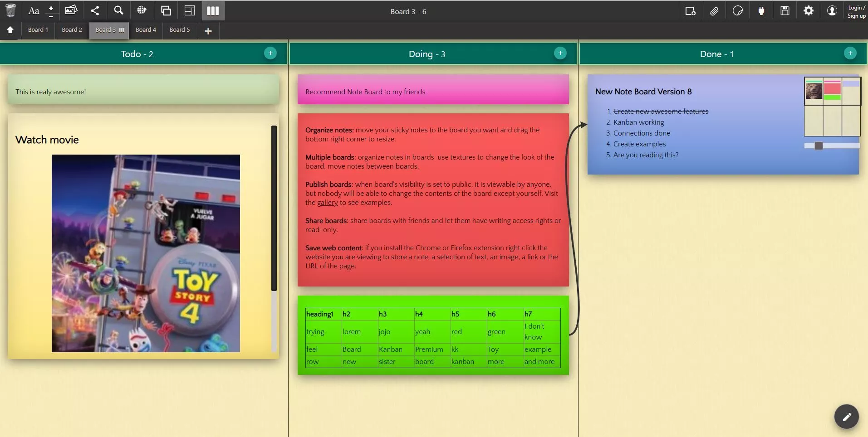Screen dimensions: 868x437
Task: Click the font size increase plus
Action: pos(51,8)
